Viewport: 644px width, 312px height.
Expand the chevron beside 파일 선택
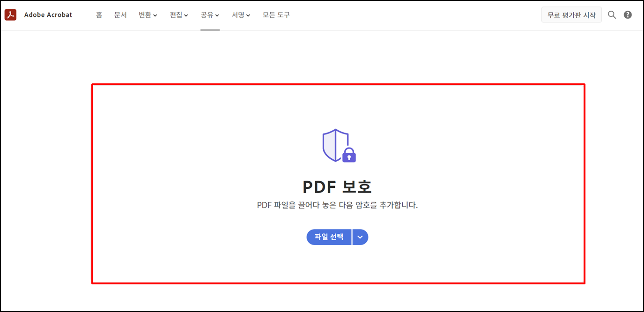point(360,237)
